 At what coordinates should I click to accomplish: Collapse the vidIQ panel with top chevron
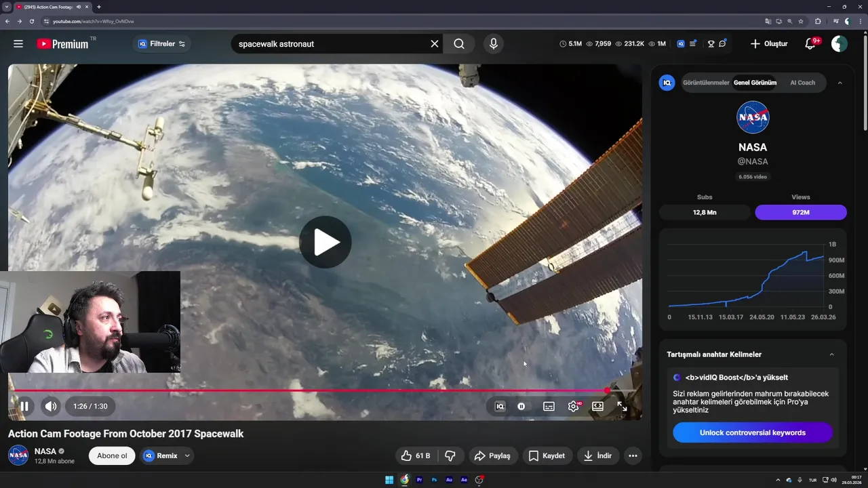(840, 83)
